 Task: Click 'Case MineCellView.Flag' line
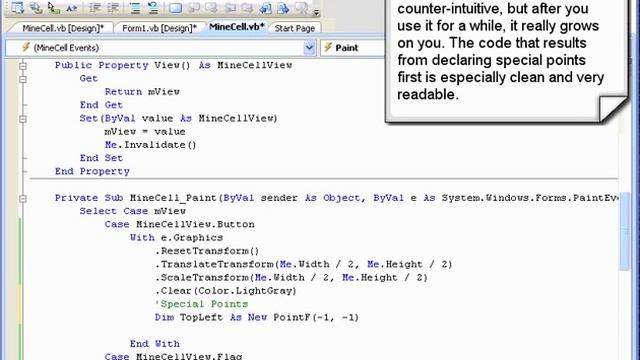pyautogui.click(x=173, y=356)
